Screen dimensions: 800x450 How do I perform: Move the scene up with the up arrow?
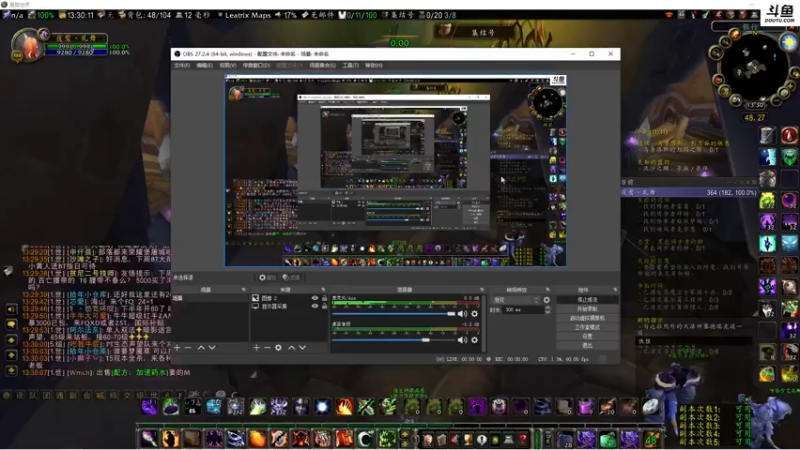point(201,347)
